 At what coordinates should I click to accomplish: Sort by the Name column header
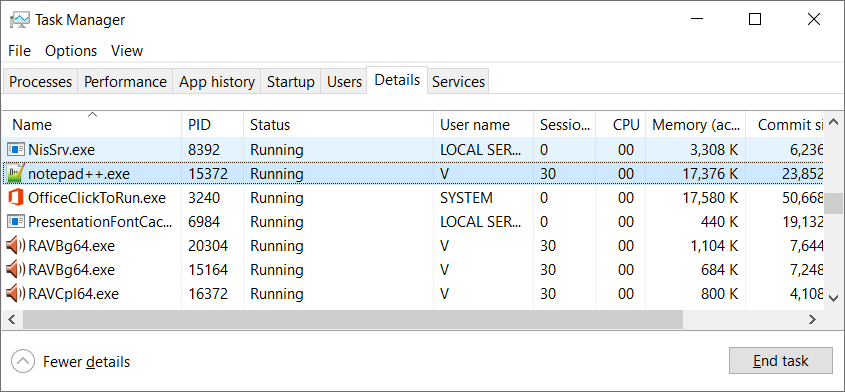92,125
